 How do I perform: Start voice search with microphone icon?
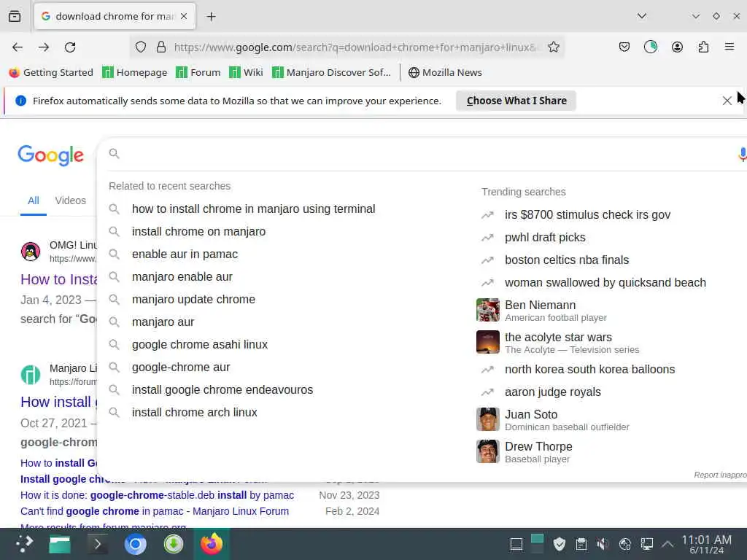tap(742, 154)
